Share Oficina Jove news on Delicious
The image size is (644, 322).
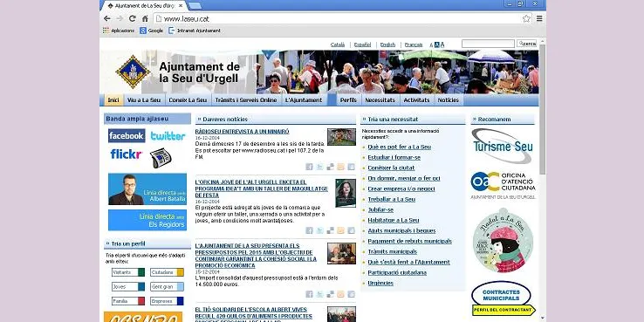coord(330,230)
